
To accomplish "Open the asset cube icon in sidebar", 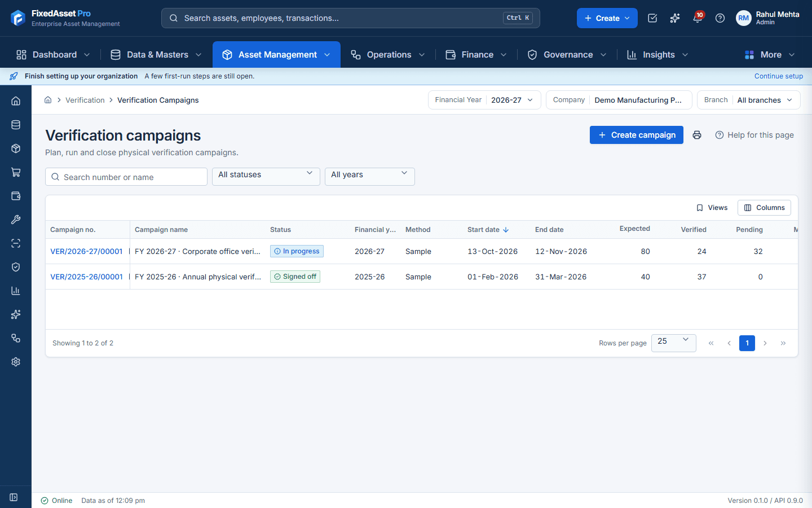I will 16,148.
